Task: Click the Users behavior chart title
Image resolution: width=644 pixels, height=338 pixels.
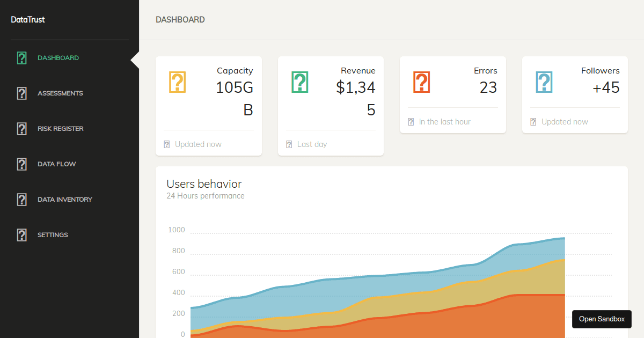Action: point(204,183)
